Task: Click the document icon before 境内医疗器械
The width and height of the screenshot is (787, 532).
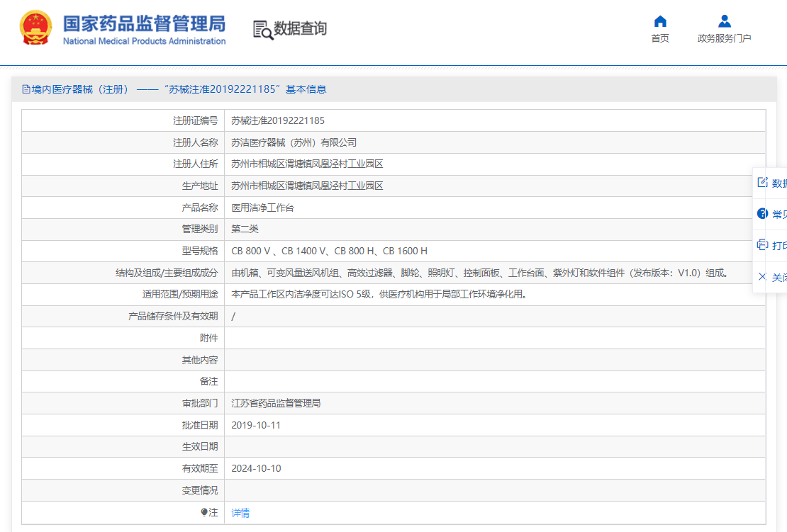Action: (26, 89)
